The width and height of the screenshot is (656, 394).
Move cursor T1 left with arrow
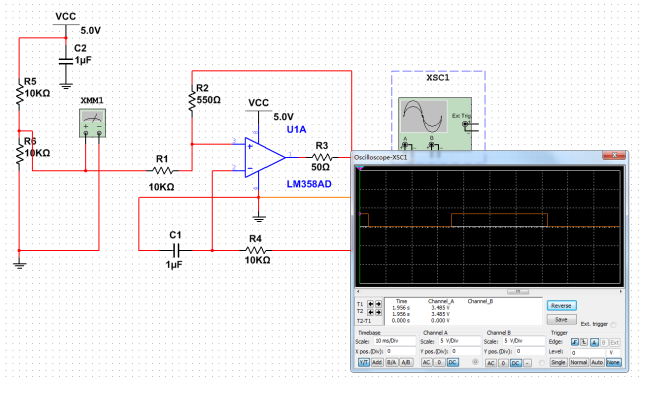coord(370,304)
